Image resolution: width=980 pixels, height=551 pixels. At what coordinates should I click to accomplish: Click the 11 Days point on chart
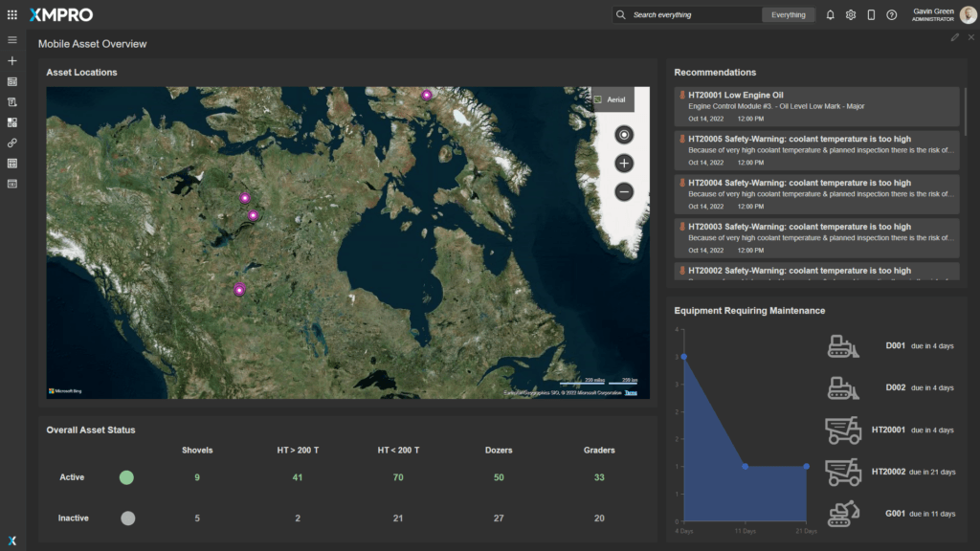click(745, 466)
